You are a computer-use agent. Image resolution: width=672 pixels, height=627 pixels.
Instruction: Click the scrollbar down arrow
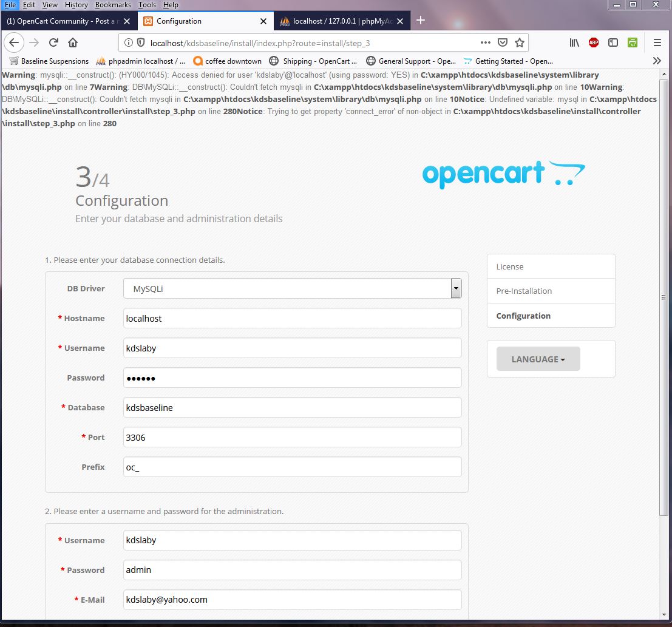(x=664, y=615)
